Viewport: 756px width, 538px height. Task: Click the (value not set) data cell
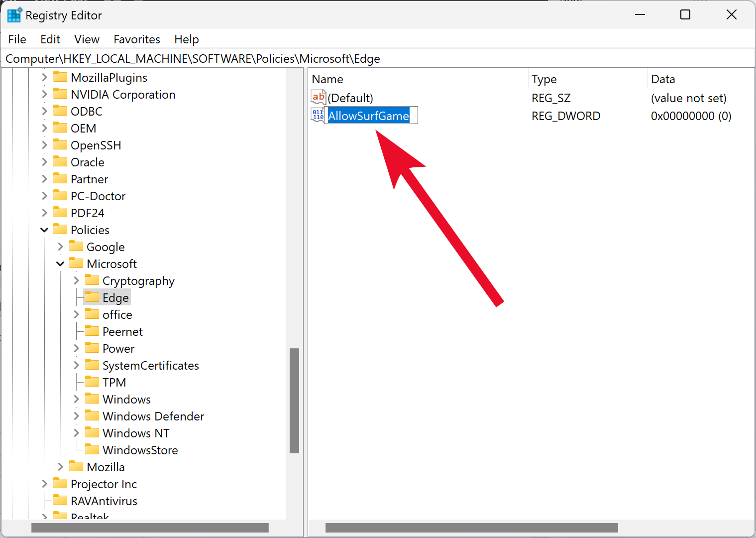[688, 98]
